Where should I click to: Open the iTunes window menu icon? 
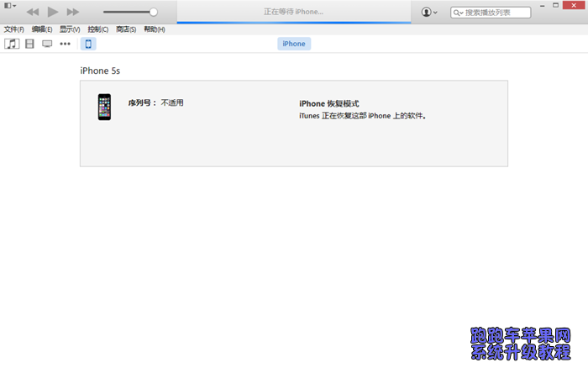(9, 6)
